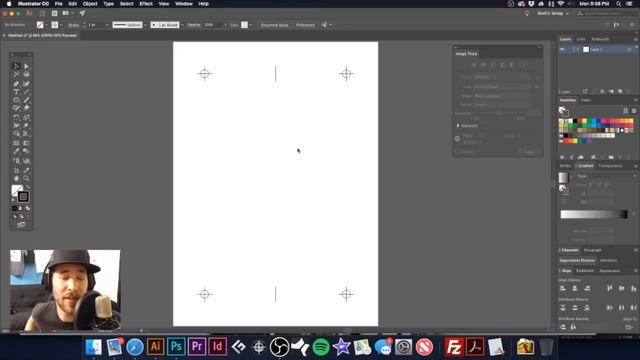The image size is (640, 360).
Task: Open Adobe Photoshop from the dock
Action: (176, 347)
